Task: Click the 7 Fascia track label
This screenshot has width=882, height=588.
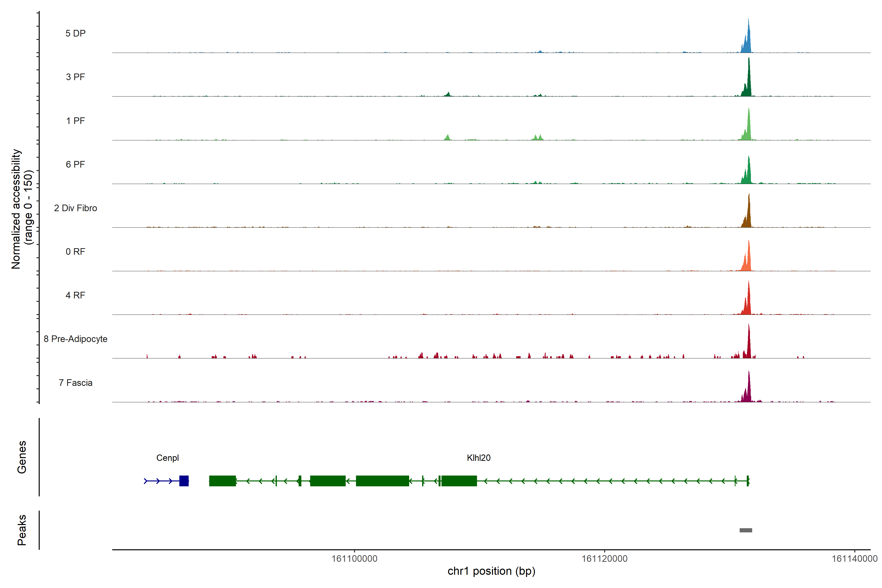Action: [75, 382]
